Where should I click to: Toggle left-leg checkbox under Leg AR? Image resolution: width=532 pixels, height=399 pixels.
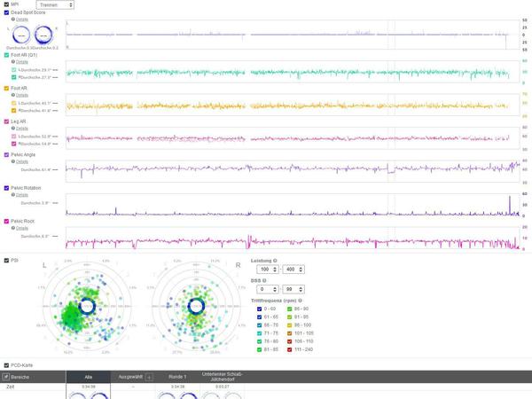tap(14, 137)
